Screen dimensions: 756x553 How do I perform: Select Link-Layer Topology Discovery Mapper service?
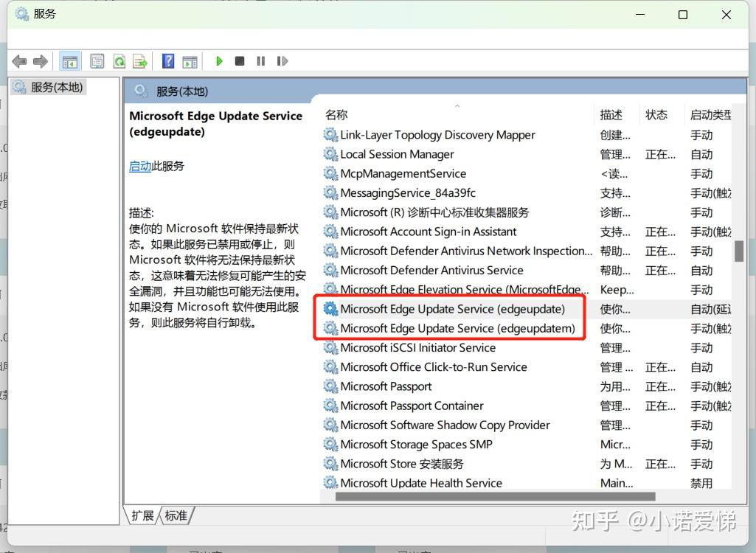[x=527, y=135]
